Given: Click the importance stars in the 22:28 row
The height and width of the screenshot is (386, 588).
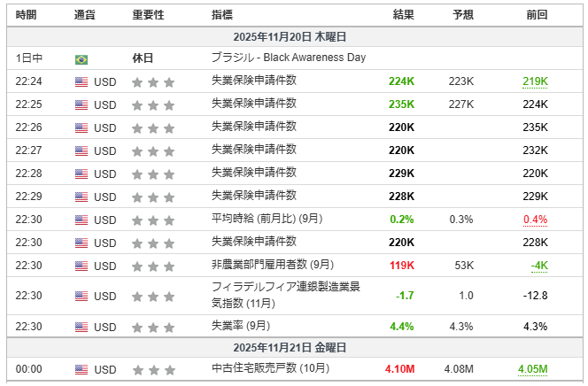Looking at the screenshot, I should pyautogui.click(x=153, y=174).
